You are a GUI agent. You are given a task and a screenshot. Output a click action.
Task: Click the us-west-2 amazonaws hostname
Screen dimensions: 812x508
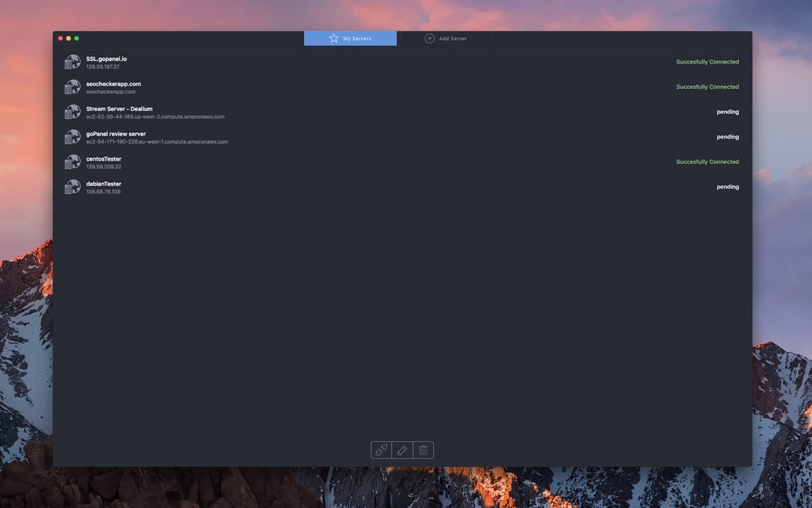[155, 117]
